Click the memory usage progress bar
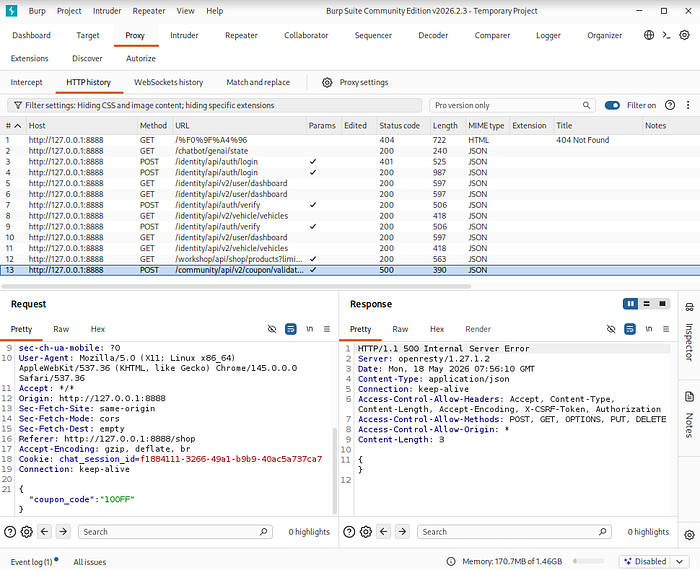Image resolution: width=700 pixels, height=570 pixels. click(x=588, y=562)
